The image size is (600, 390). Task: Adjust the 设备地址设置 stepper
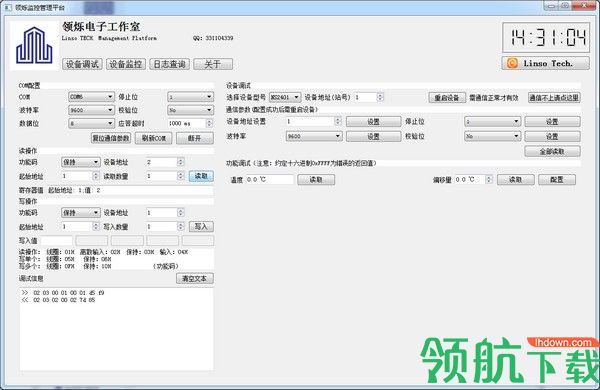click(338, 121)
